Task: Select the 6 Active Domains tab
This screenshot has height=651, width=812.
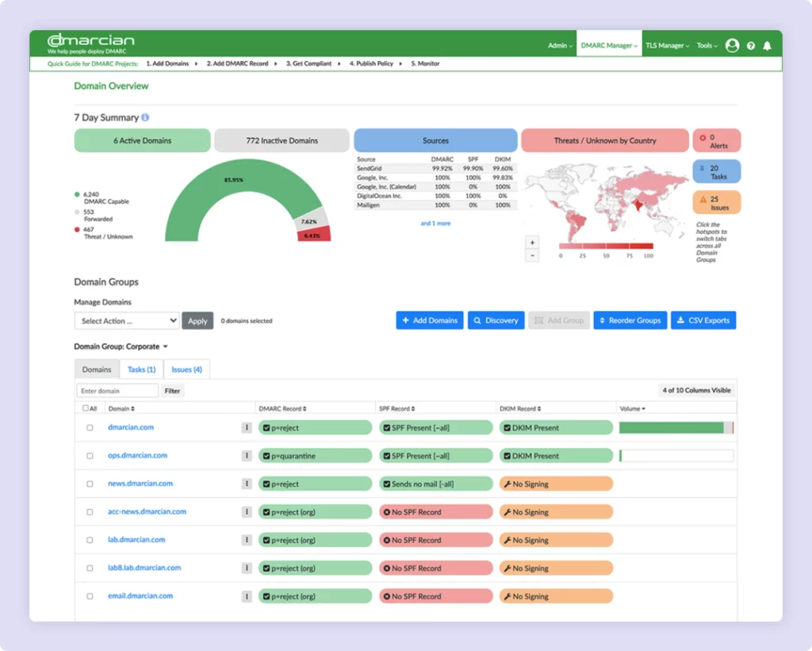Action: 143,140
